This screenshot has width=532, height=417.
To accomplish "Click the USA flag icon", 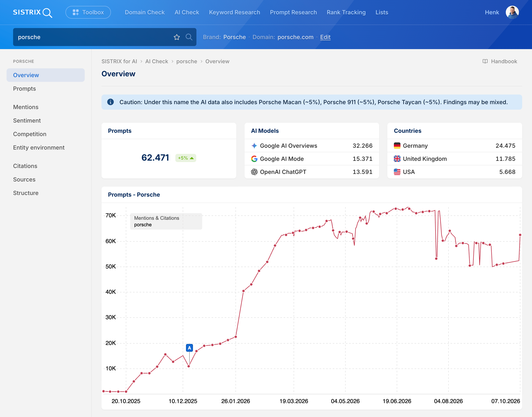I will coord(397,172).
